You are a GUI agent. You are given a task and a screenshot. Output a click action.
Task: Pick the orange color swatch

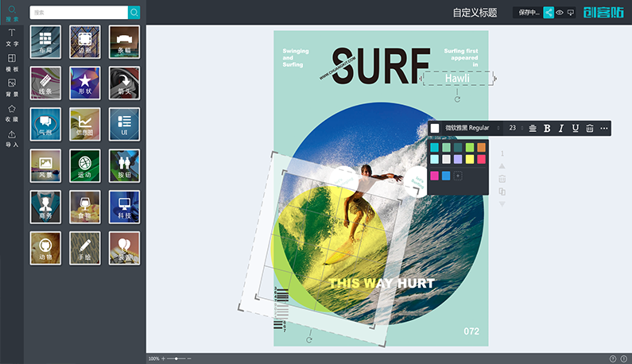coord(481,147)
